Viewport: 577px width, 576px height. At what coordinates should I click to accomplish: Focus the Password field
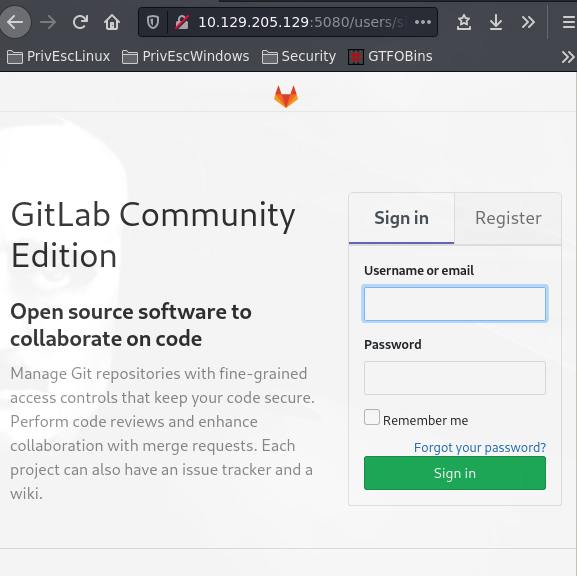tap(455, 378)
